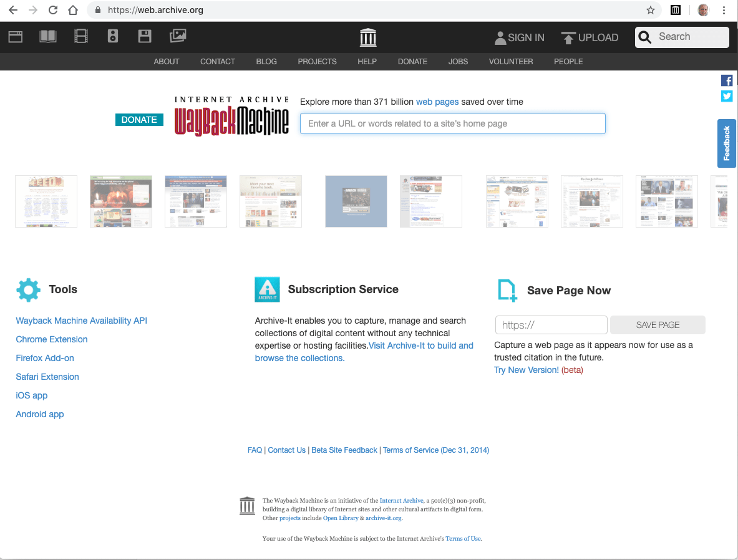Open the Web archive section icon

(15, 36)
